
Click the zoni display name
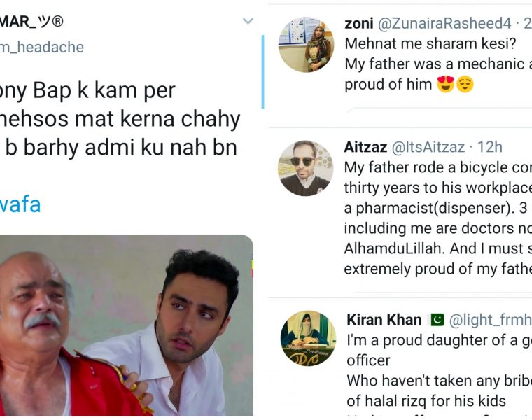[x=359, y=24]
